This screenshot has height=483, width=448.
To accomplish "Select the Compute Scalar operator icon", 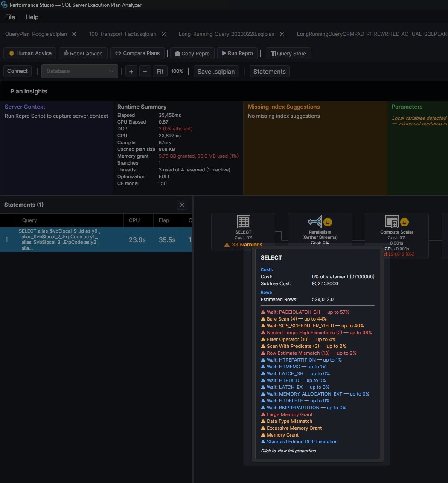I will click(392, 222).
